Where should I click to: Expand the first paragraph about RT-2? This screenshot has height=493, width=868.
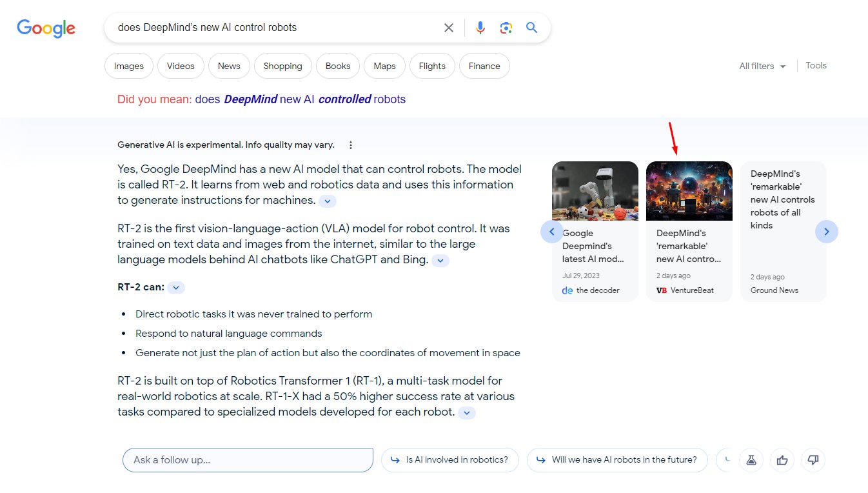tap(328, 201)
